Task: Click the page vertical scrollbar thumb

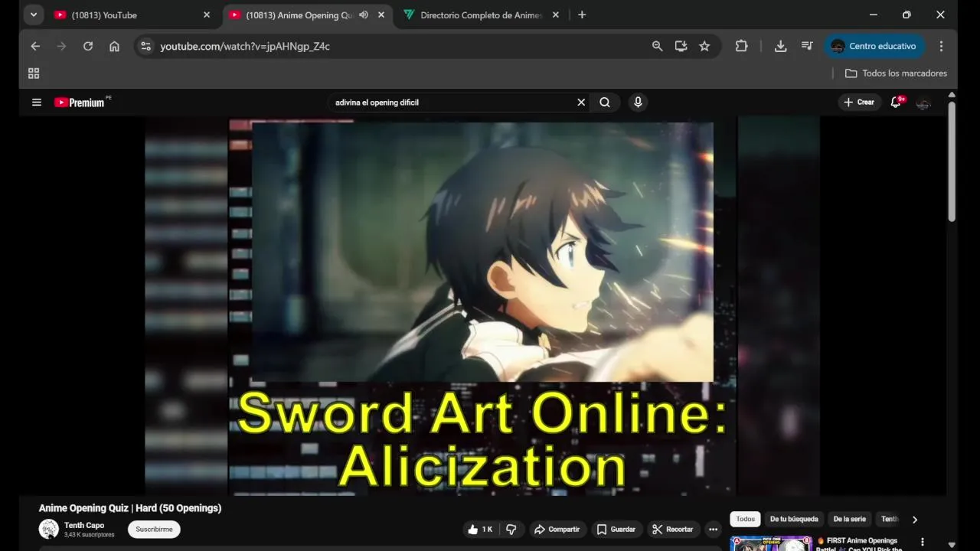Action: click(952, 161)
